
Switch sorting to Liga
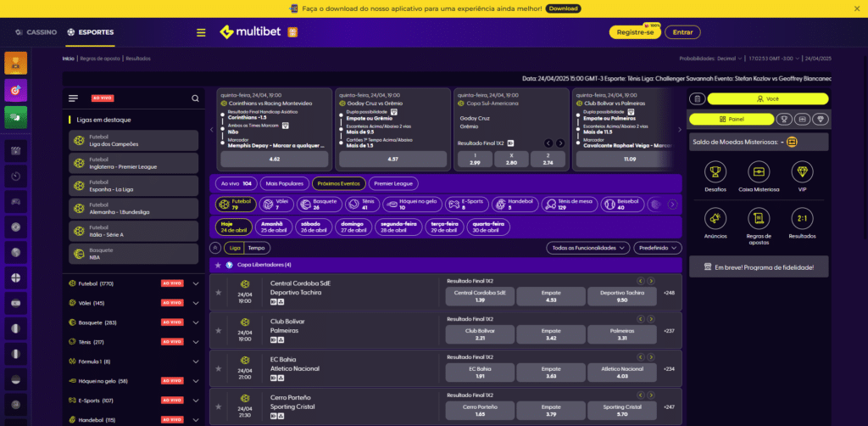point(235,248)
